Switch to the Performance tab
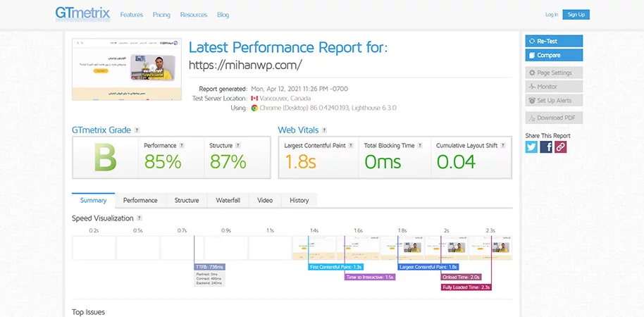The width and height of the screenshot is (644, 317). (140, 200)
